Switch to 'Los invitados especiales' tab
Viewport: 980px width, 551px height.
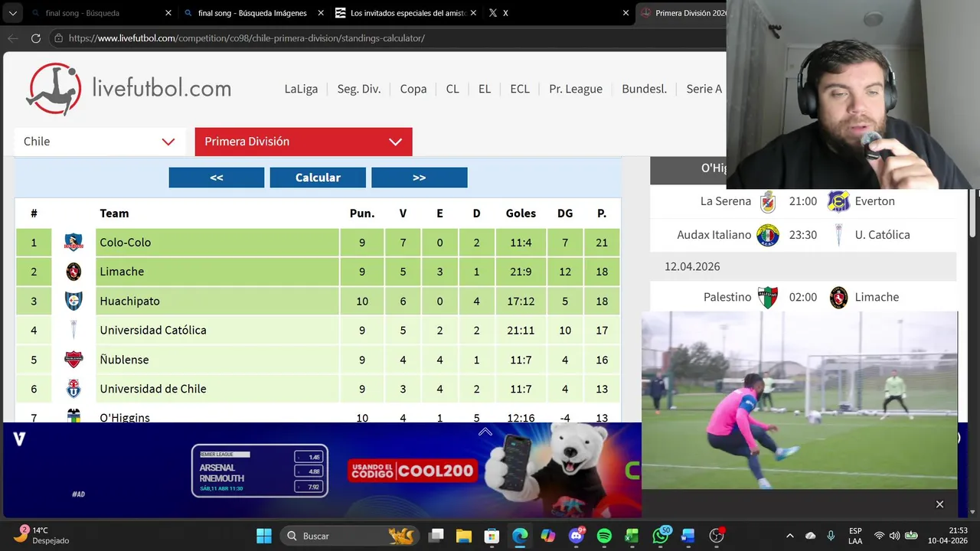click(x=406, y=13)
